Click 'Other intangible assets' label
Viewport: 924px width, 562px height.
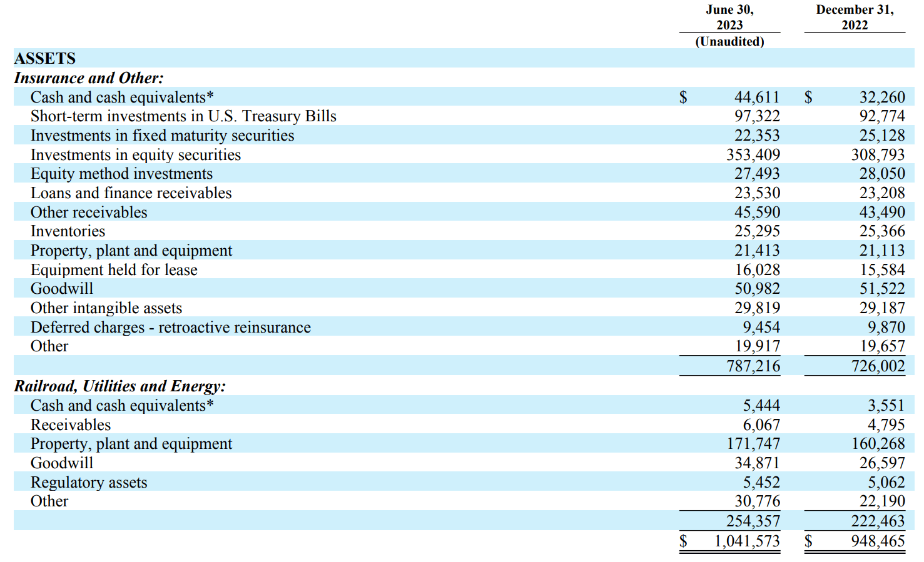(106, 308)
